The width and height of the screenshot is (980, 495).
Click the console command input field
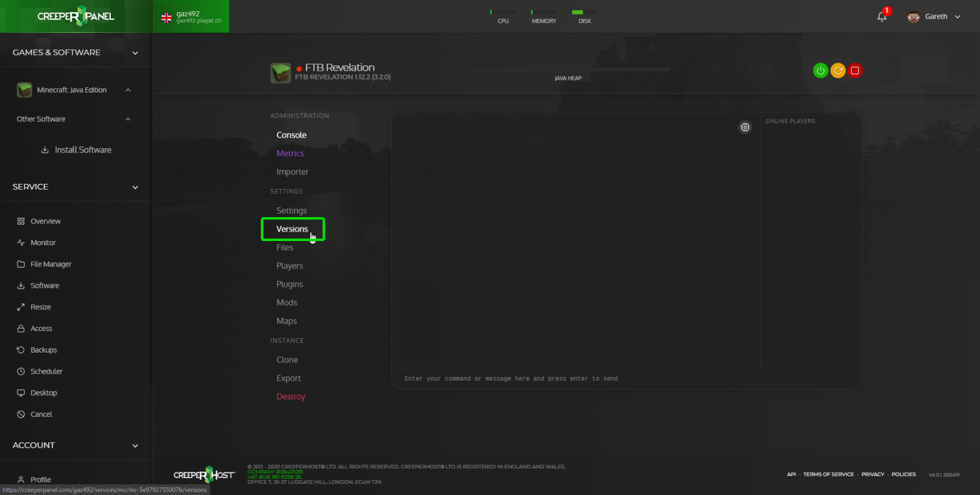click(x=626, y=378)
